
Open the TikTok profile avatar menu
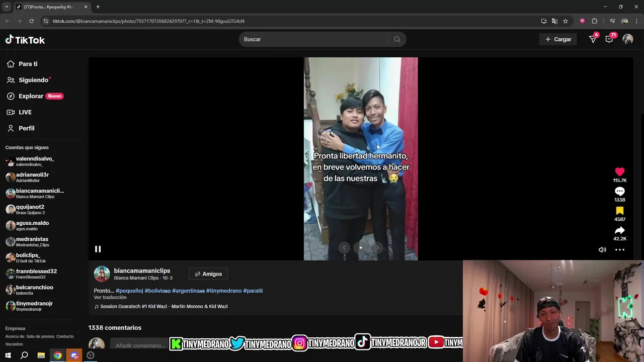[627, 39]
